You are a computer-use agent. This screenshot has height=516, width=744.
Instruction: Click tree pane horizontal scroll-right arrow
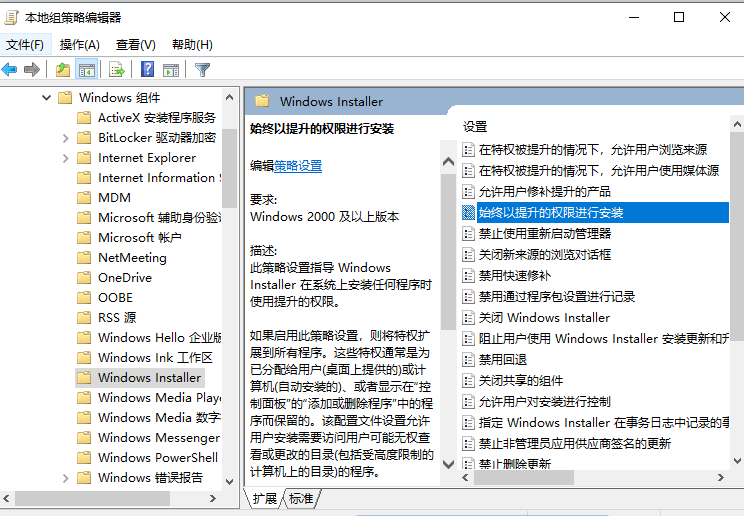(x=213, y=498)
